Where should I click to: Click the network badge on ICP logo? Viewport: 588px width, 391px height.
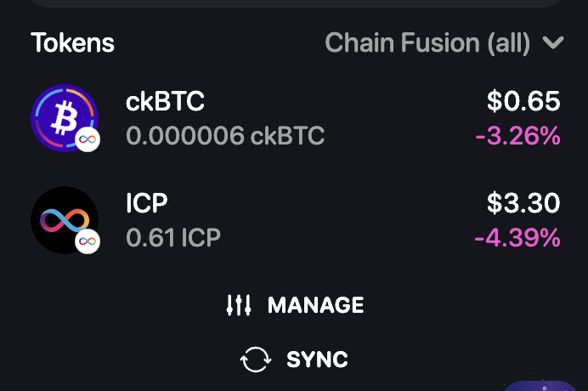[88, 241]
